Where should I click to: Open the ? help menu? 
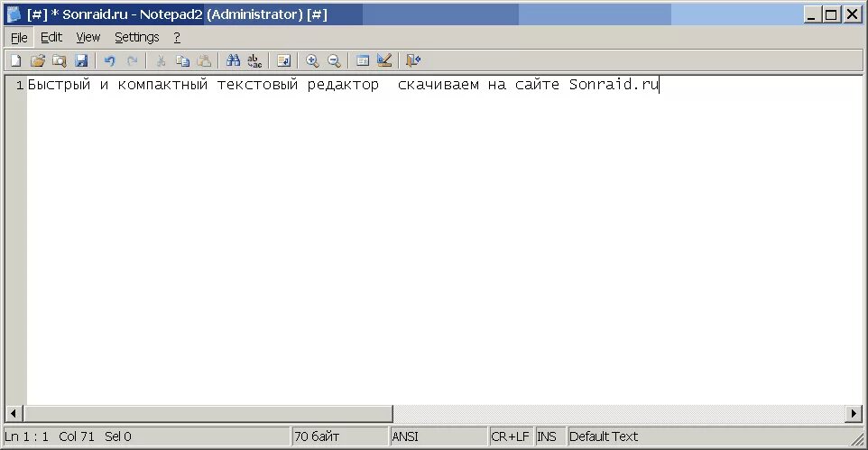pyautogui.click(x=177, y=37)
